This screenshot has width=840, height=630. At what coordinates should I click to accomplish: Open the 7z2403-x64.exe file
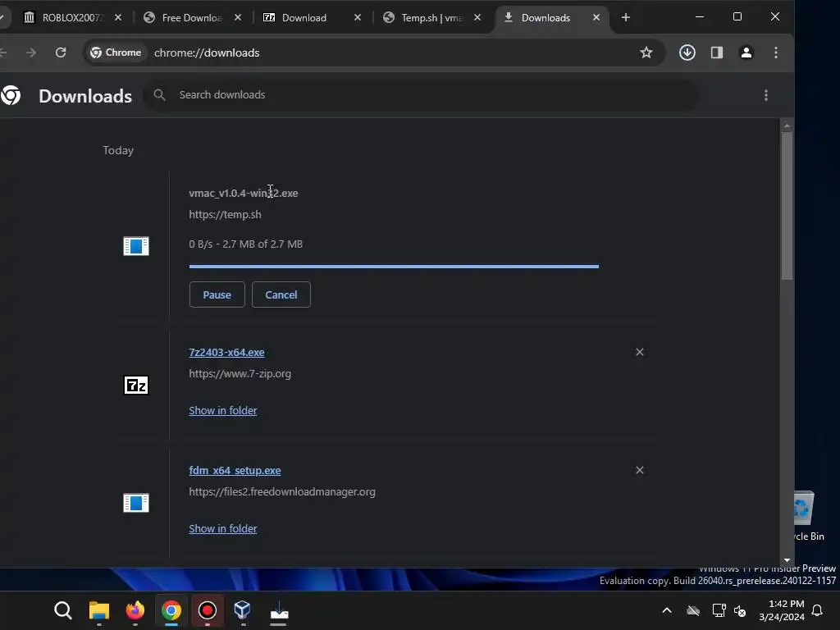pyautogui.click(x=226, y=353)
